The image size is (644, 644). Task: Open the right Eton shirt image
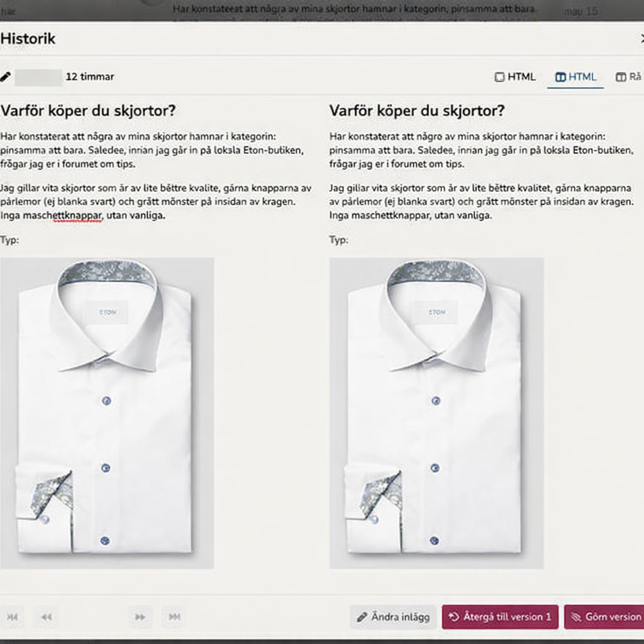pos(436,413)
